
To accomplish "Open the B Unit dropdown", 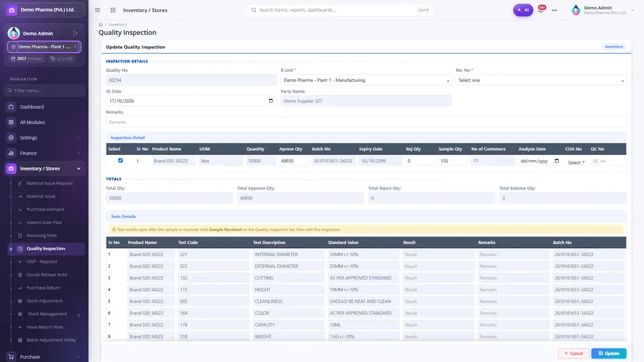I will pyautogui.click(x=366, y=80).
